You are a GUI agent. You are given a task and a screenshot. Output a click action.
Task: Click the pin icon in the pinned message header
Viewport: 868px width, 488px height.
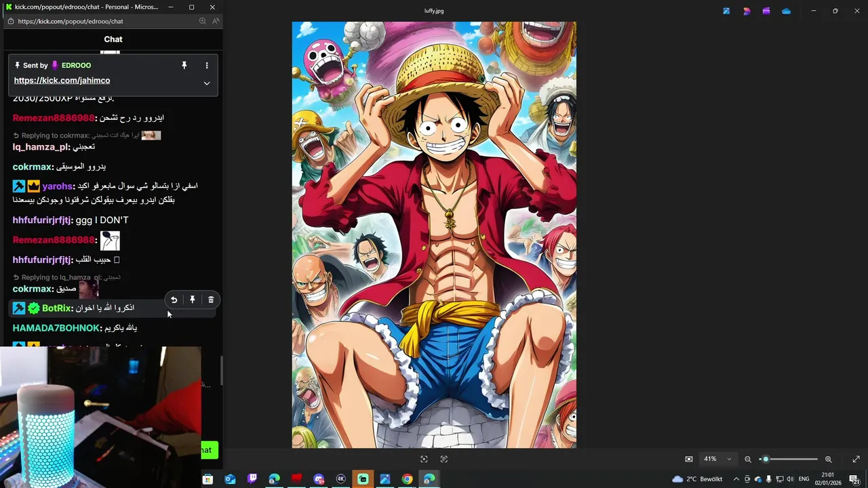(x=184, y=65)
